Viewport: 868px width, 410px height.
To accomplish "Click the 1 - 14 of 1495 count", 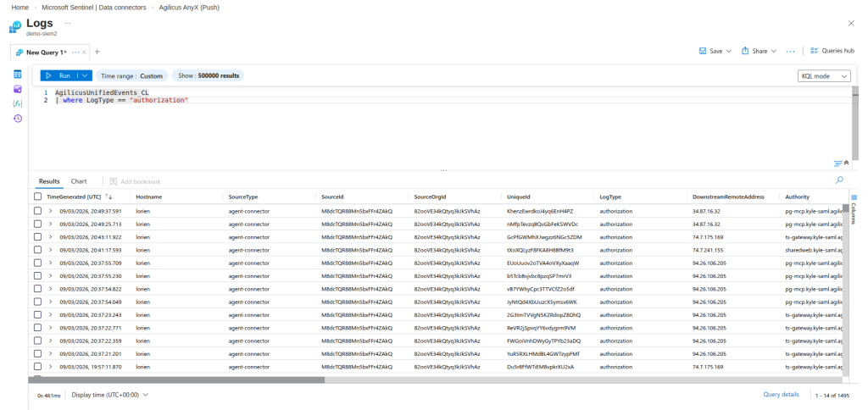I will coord(832,396).
